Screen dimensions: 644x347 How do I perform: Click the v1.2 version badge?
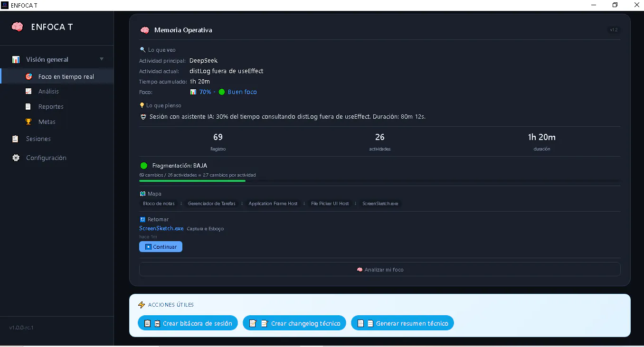pyautogui.click(x=614, y=30)
